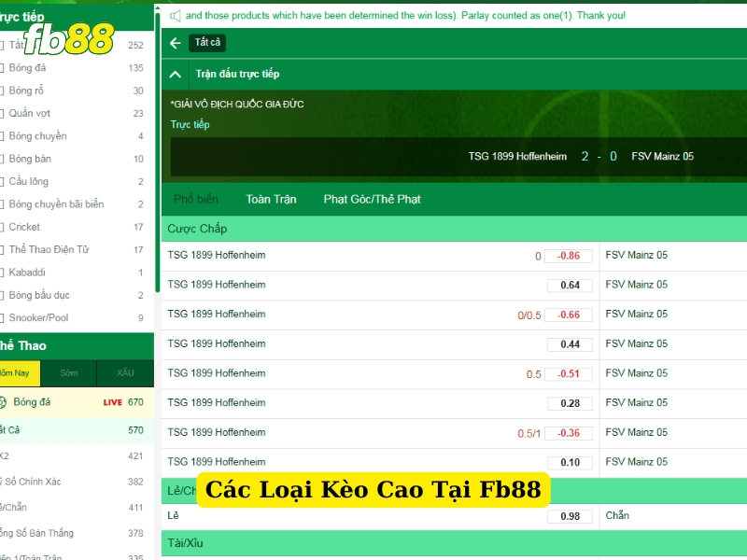The width and height of the screenshot is (747, 560).
Task: Open the Phổ biến tab
Action: point(196,199)
